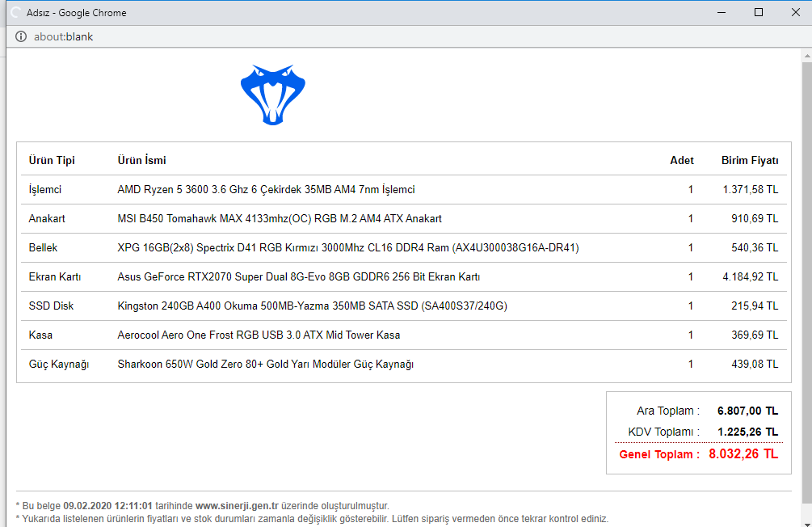Click the Birim Fiyatı column header

(750, 160)
